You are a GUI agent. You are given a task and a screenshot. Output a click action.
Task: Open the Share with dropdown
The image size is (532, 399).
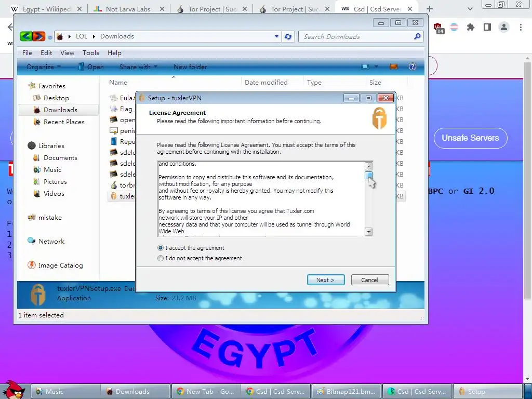[138, 67]
